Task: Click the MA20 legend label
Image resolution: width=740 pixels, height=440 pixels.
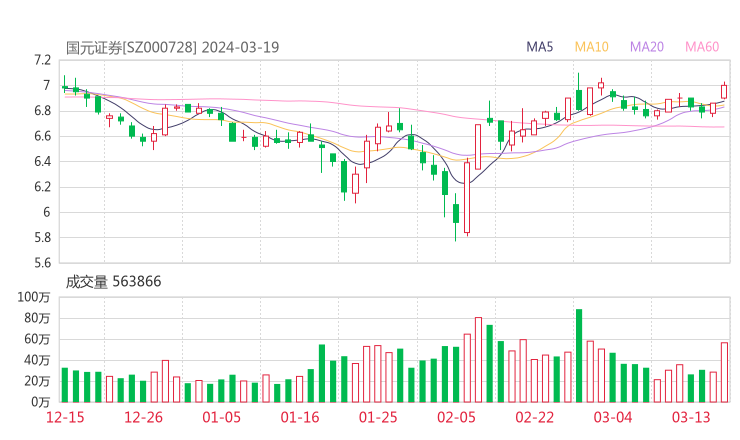Action: tap(647, 47)
